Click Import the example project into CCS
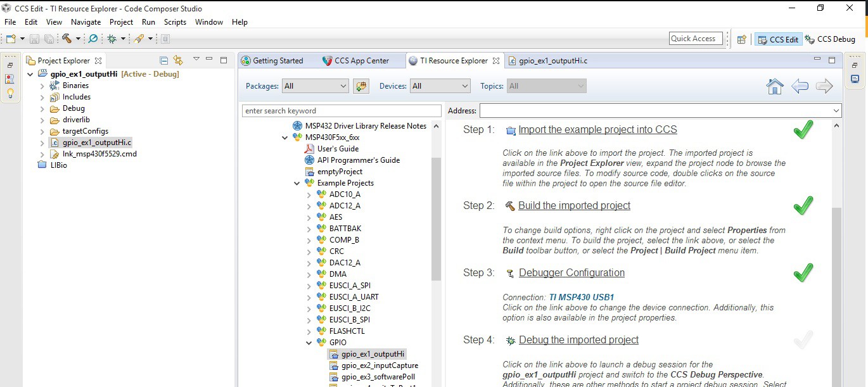Image resolution: width=868 pixels, height=387 pixels. tap(597, 130)
